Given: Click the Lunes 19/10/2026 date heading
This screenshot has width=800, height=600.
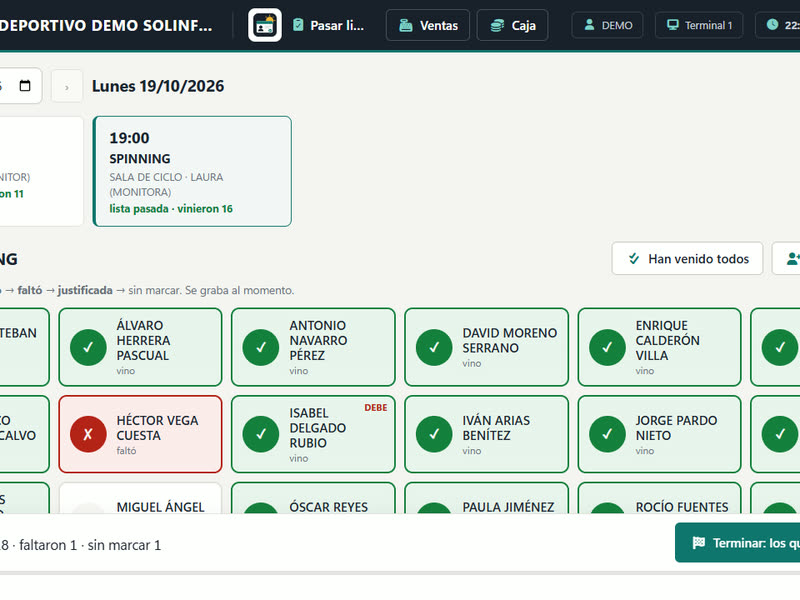Looking at the screenshot, I should [x=158, y=86].
